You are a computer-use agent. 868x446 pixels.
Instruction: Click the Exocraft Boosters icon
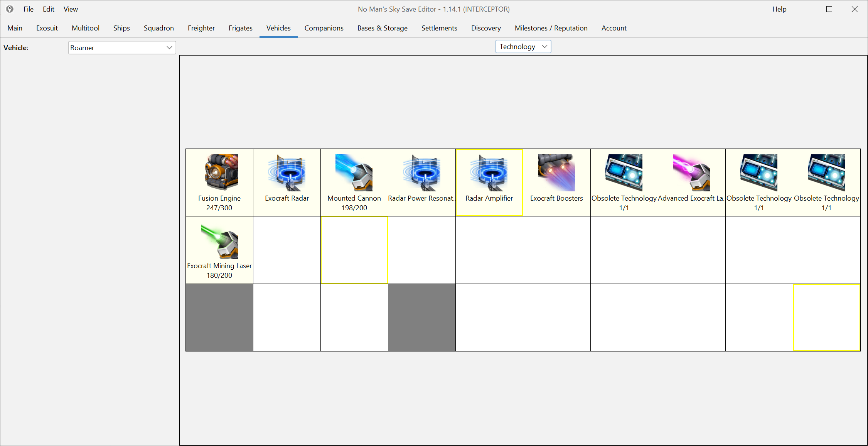(556, 172)
